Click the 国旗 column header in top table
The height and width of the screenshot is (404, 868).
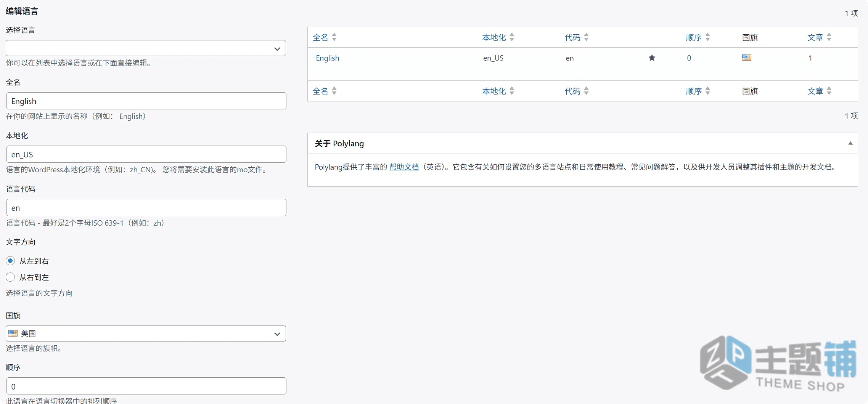coord(750,37)
